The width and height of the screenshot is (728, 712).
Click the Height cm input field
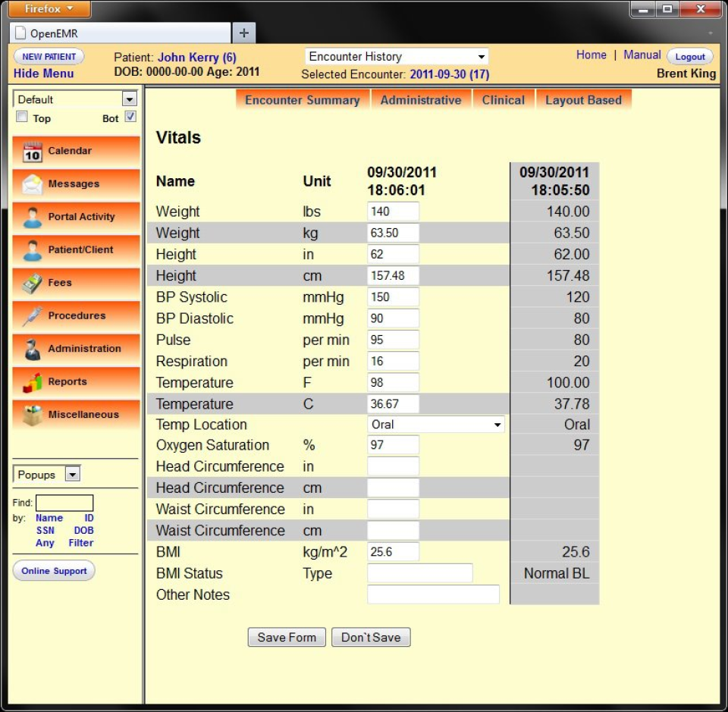tap(393, 275)
